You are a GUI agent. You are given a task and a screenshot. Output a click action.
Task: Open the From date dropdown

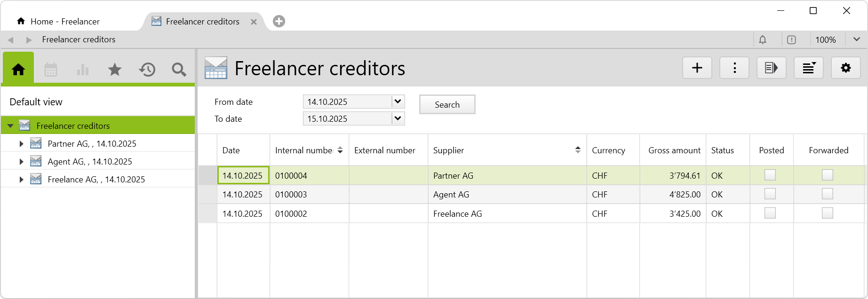click(x=398, y=102)
